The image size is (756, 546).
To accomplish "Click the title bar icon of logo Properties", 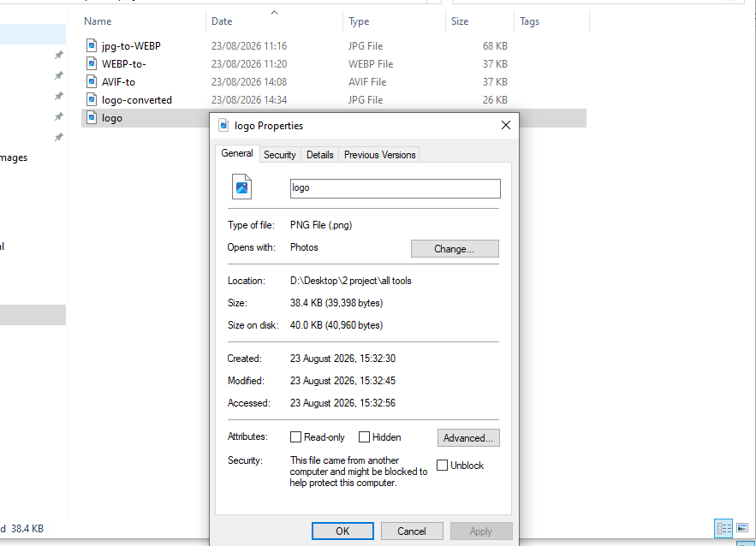I will 223,125.
